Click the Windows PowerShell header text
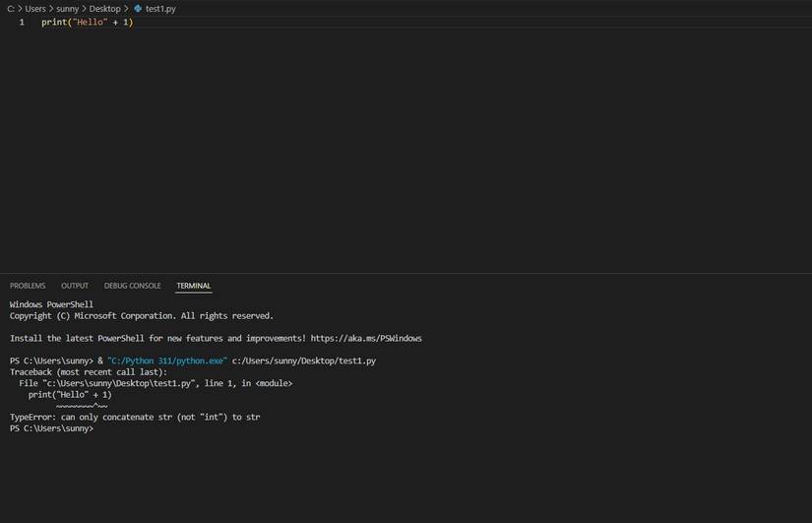812x523 pixels. 51,304
